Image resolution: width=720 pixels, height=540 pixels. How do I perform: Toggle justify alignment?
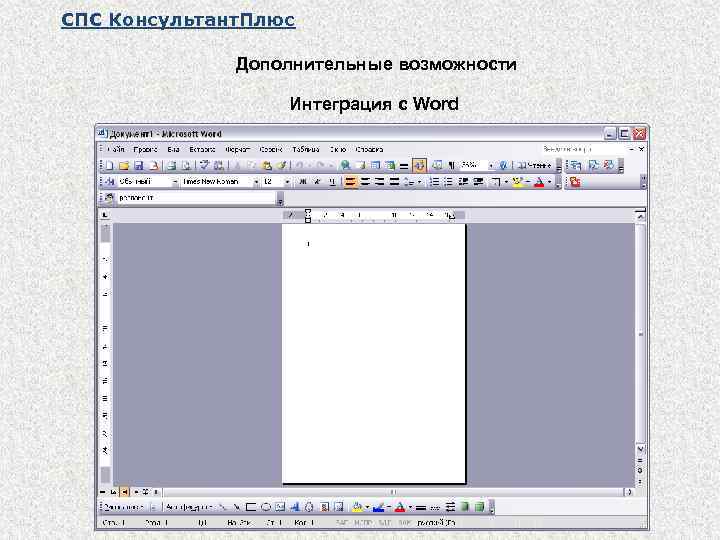[394, 182]
